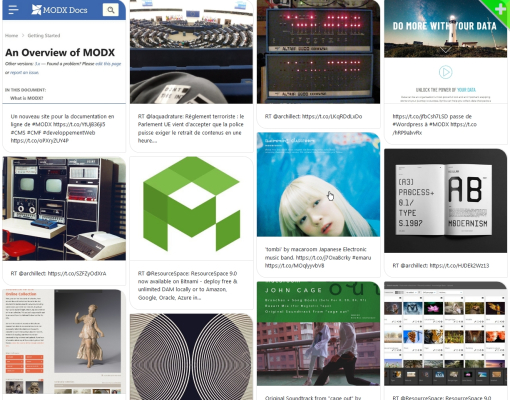Open the MODX Docs hamburger menu icon
This screenshot has width=510, height=400.
tap(14, 10)
